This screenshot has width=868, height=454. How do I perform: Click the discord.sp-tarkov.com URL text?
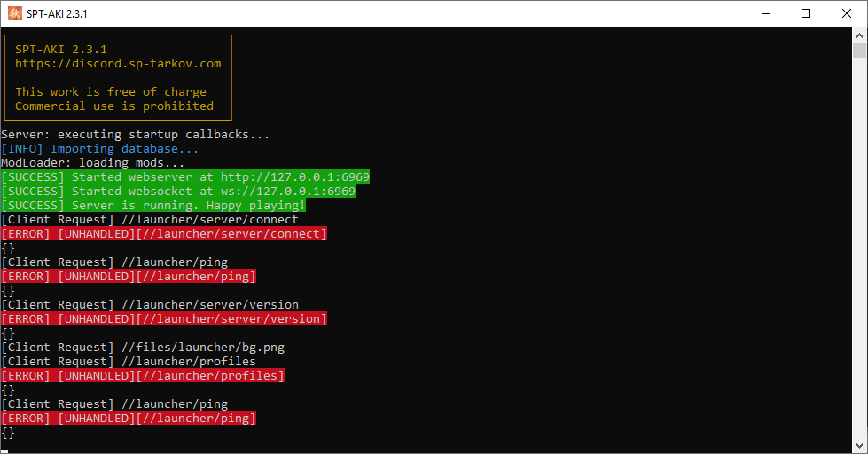pyautogui.click(x=118, y=64)
